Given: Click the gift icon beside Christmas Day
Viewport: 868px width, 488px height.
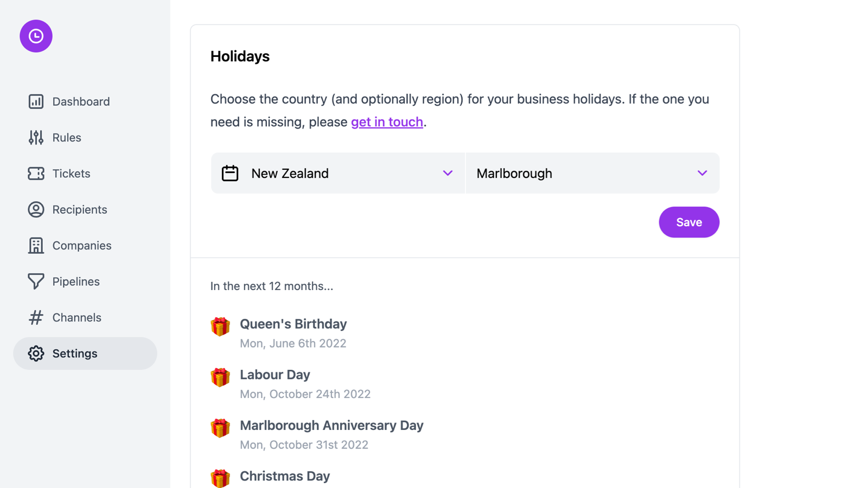Looking at the screenshot, I should click(220, 478).
